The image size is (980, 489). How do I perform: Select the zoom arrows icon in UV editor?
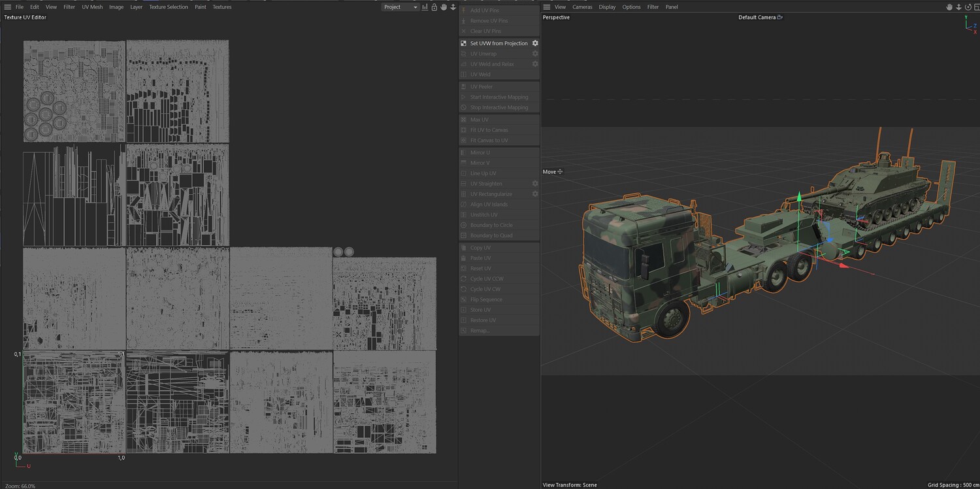click(452, 7)
